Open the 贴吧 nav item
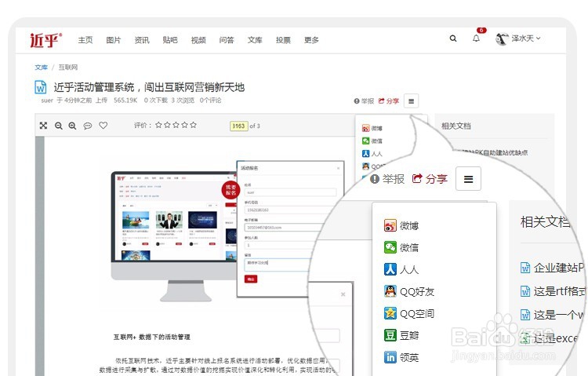Screen dimensions: 588x376 (170, 40)
